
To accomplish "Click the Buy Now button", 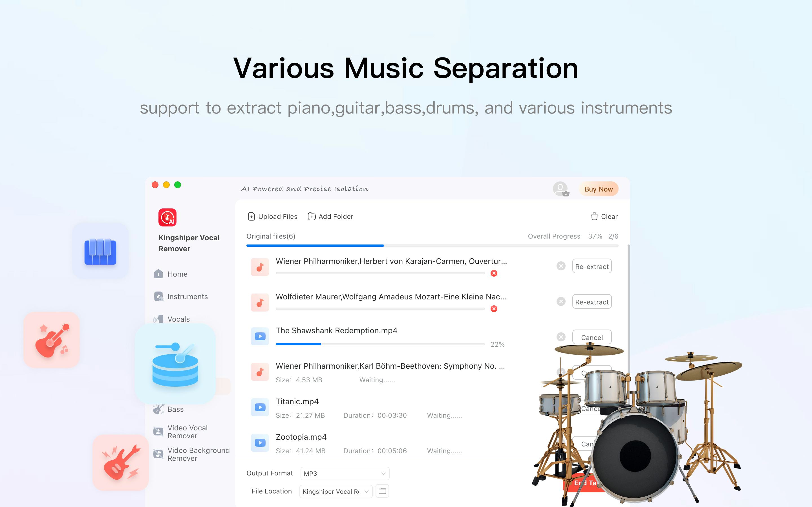I will (599, 189).
